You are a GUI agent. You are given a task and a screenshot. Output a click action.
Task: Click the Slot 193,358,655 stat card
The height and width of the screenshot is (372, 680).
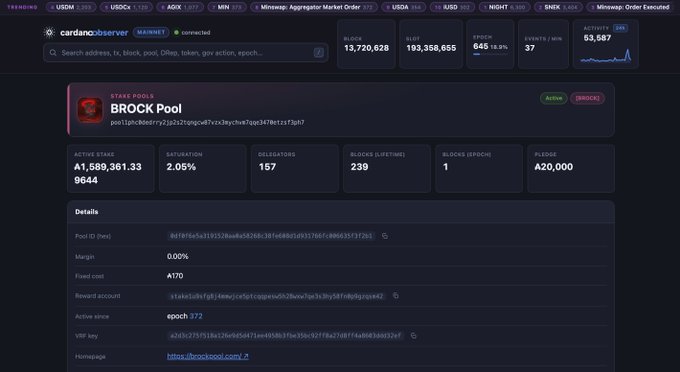[x=431, y=44]
